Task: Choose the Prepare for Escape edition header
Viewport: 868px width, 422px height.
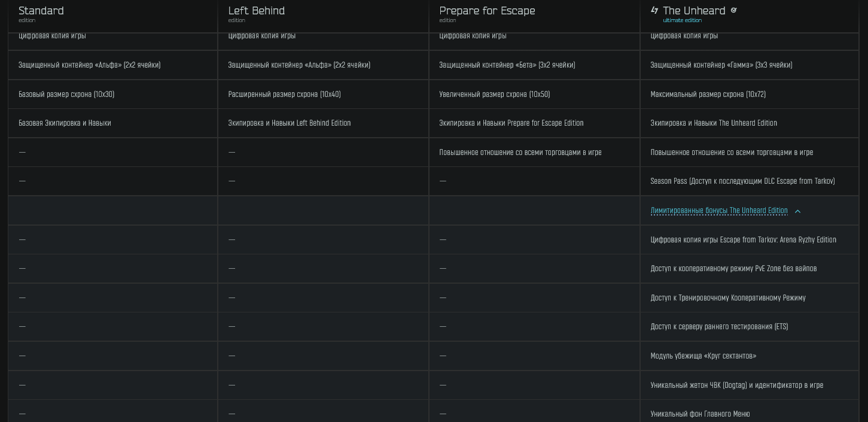Action: 487,11
